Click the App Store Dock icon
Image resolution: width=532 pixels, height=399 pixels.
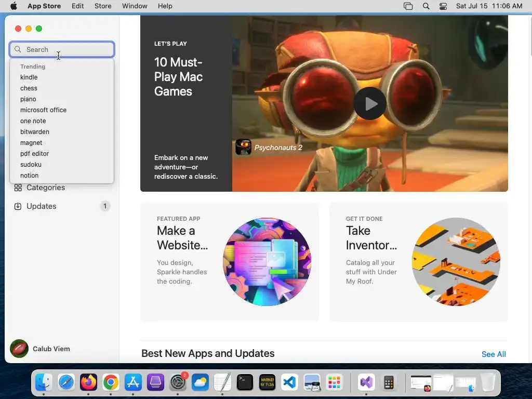(133, 382)
